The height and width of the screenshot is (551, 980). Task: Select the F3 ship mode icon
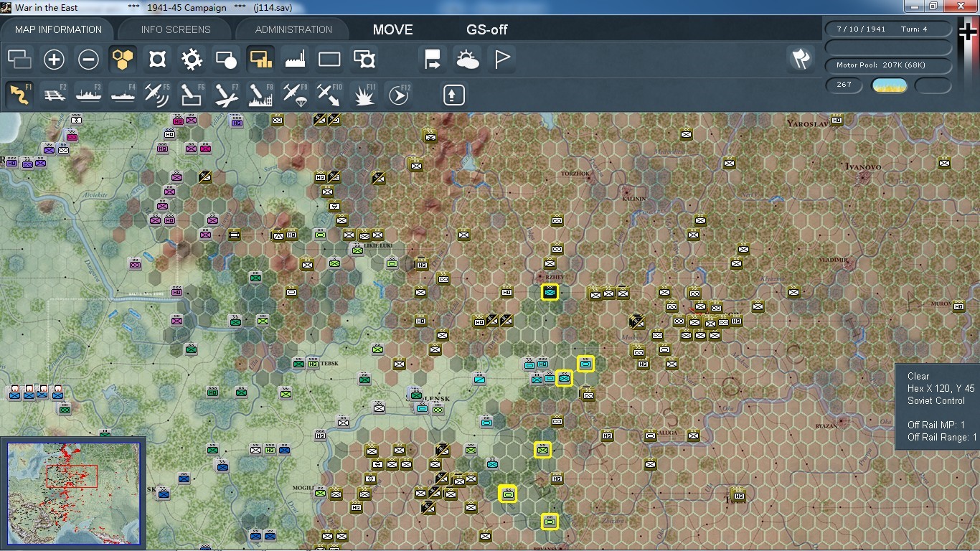click(88, 95)
